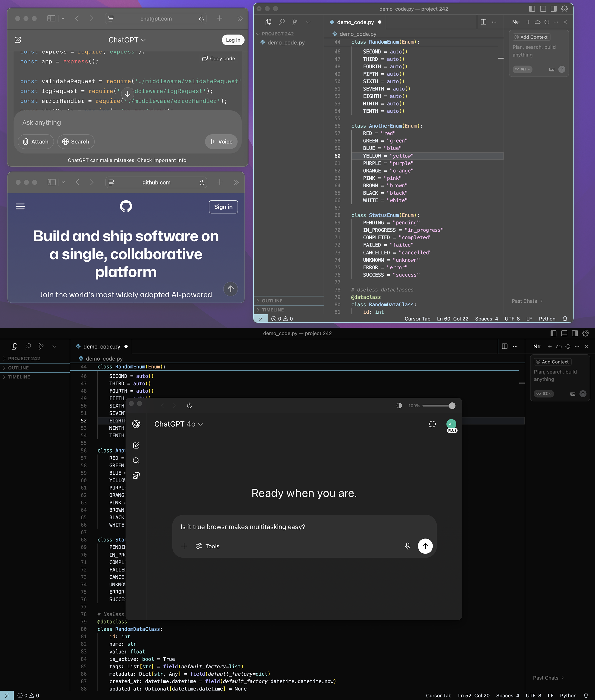This screenshot has width=595, height=700.
Task: Toggle primary sidebar in bottom editor title bar
Action: pos(553,333)
